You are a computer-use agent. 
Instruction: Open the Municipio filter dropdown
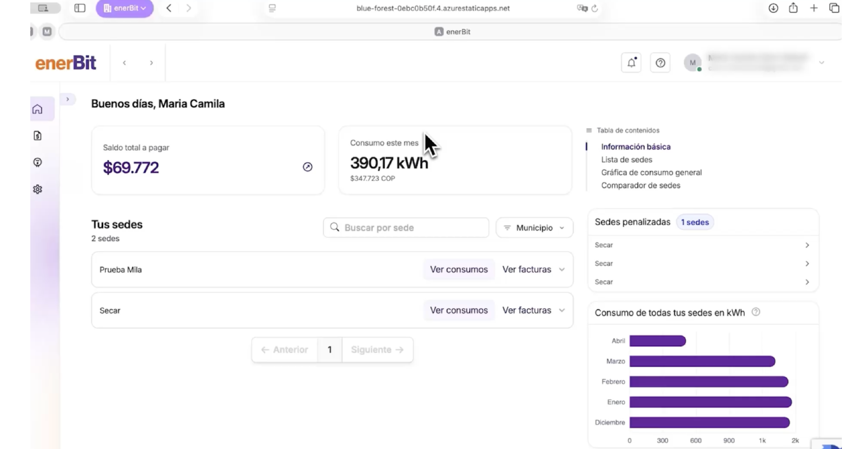(535, 228)
